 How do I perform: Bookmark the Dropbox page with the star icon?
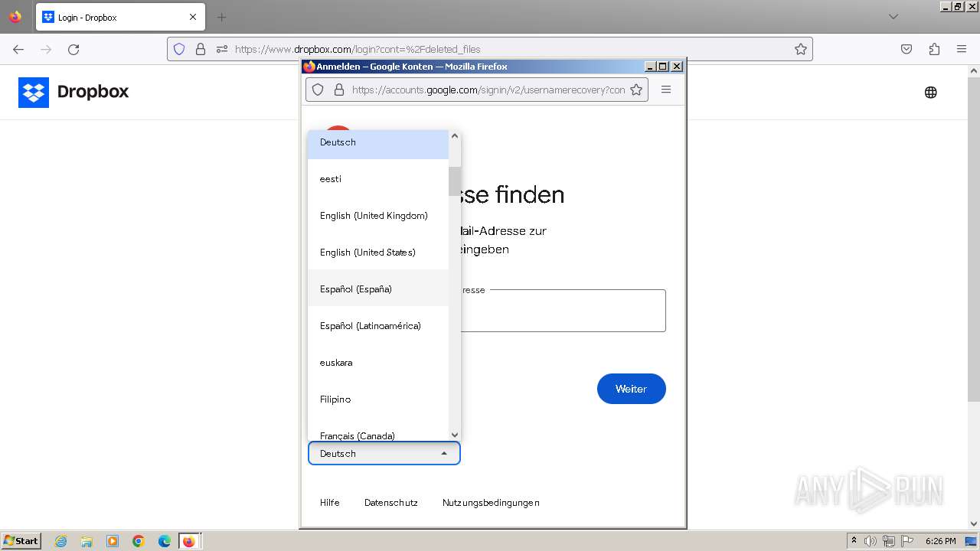[801, 49]
